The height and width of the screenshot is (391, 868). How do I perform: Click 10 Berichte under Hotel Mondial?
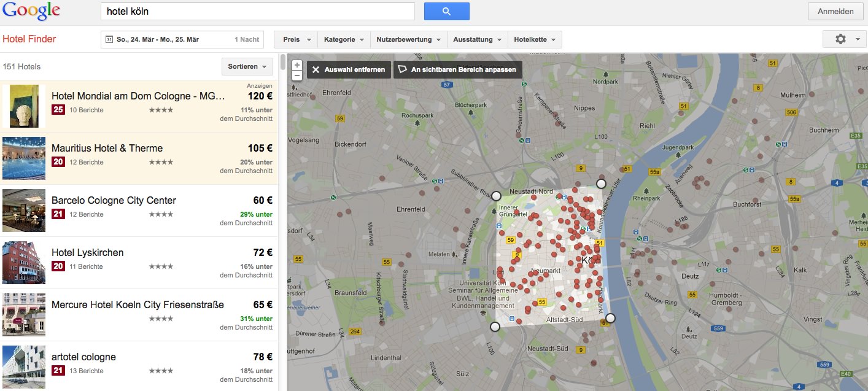pos(87,110)
